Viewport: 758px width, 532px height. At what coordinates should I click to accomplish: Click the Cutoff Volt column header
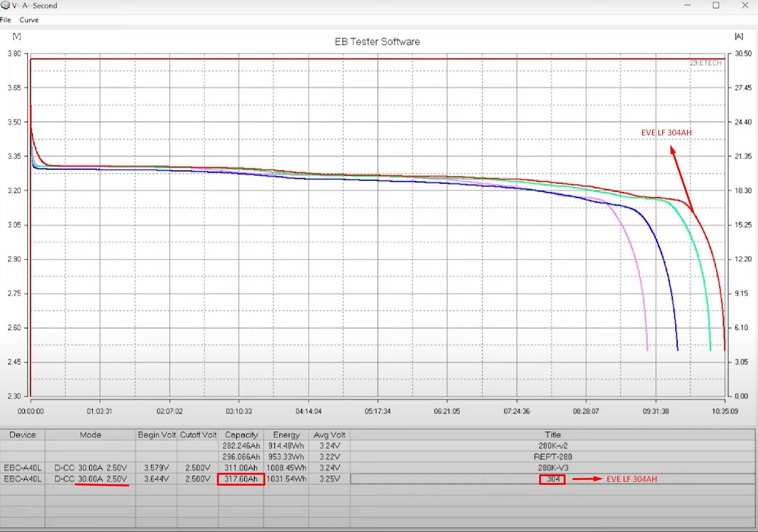(x=198, y=435)
